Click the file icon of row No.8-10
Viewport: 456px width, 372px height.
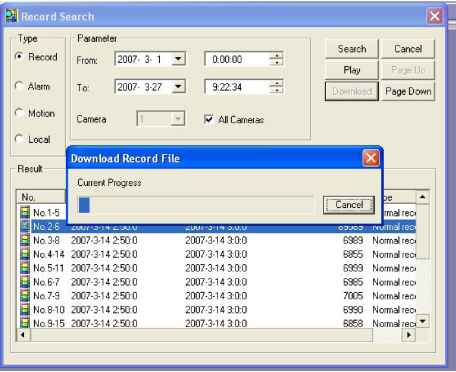coord(25,310)
